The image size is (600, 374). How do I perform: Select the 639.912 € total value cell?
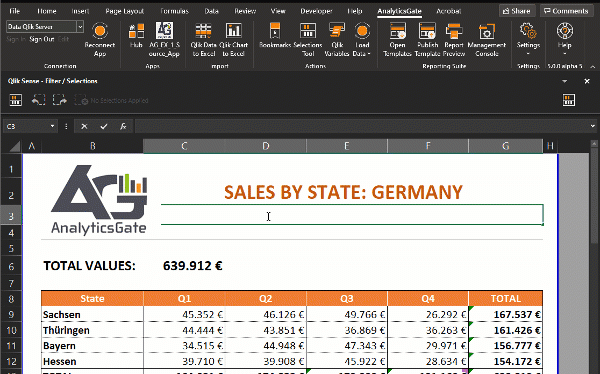click(x=192, y=266)
